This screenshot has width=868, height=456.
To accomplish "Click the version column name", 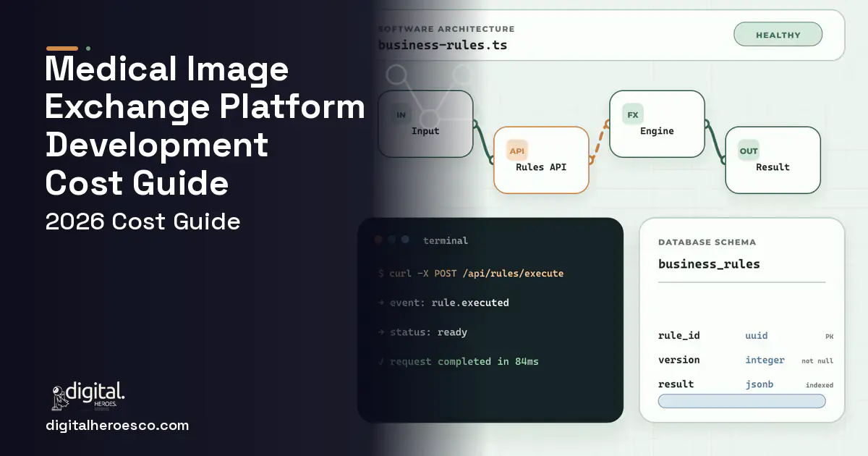I will click(x=678, y=360).
